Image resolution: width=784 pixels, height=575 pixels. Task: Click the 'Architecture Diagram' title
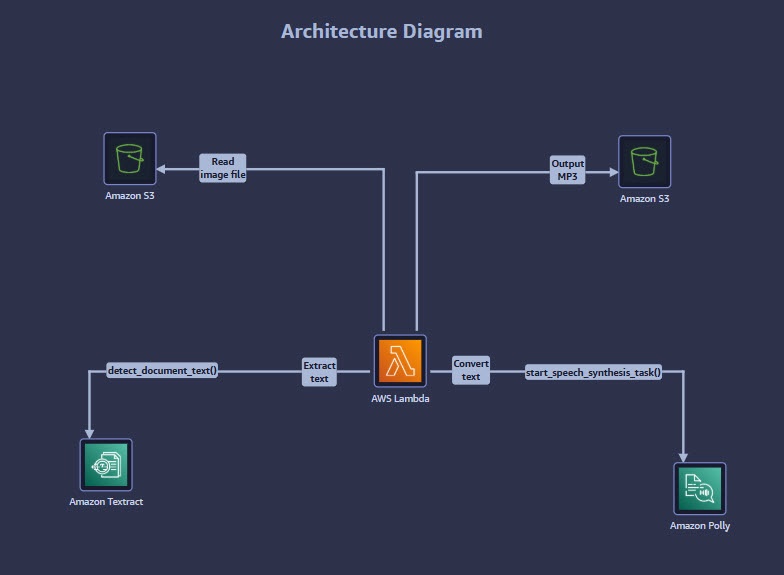tap(382, 32)
